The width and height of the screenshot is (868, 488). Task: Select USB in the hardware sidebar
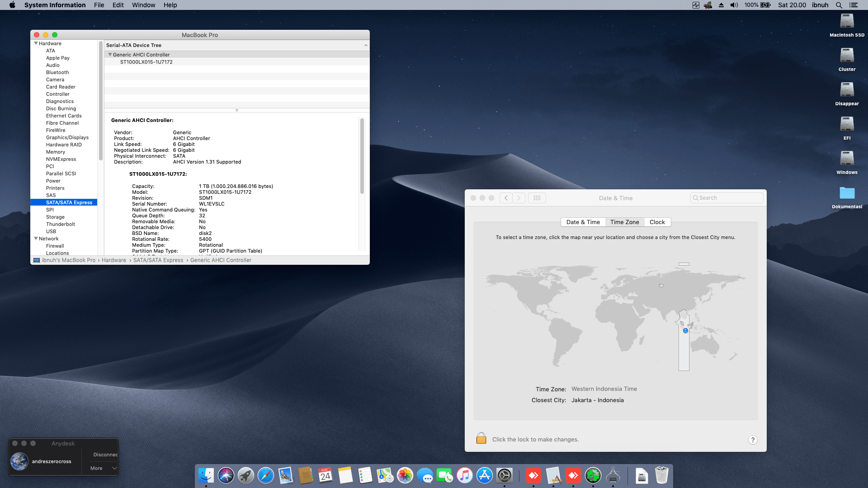tap(51, 231)
